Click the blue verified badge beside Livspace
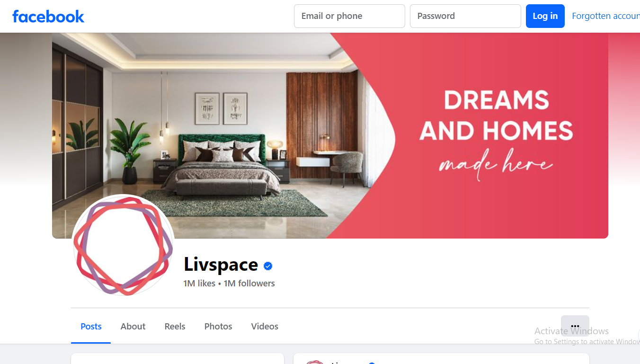The width and height of the screenshot is (640, 364). click(268, 266)
